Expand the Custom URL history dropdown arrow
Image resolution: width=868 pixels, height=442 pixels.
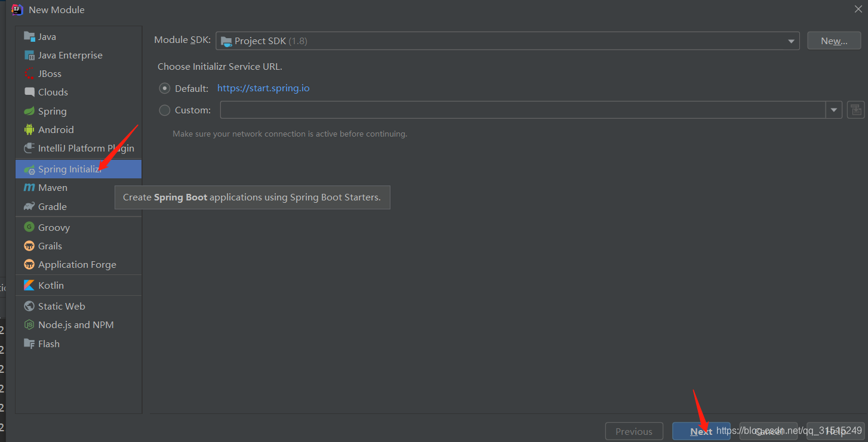(x=834, y=110)
